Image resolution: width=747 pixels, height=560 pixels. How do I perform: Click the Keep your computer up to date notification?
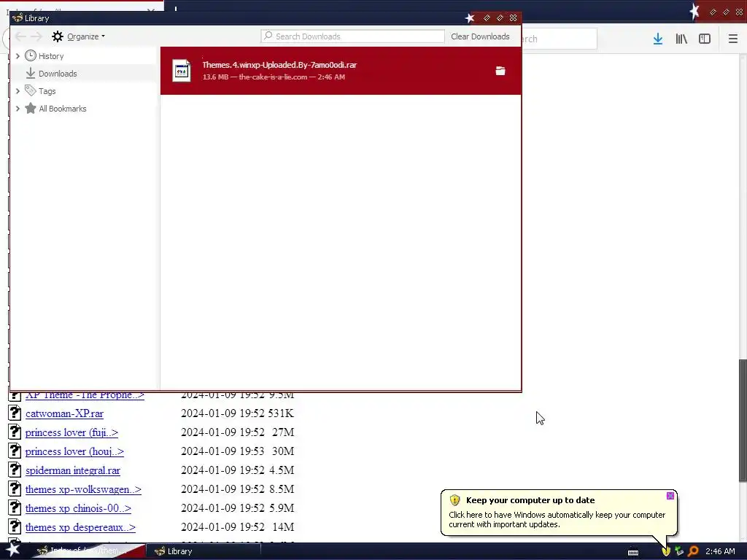[x=559, y=513]
